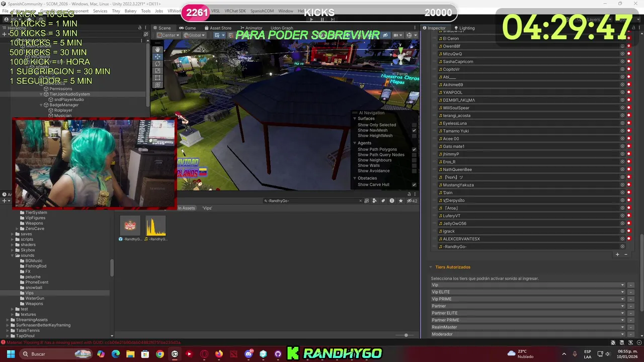Switch to the Asset Store tab
Image resolution: width=644 pixels, height=362 pixels.
coord(218,28)
